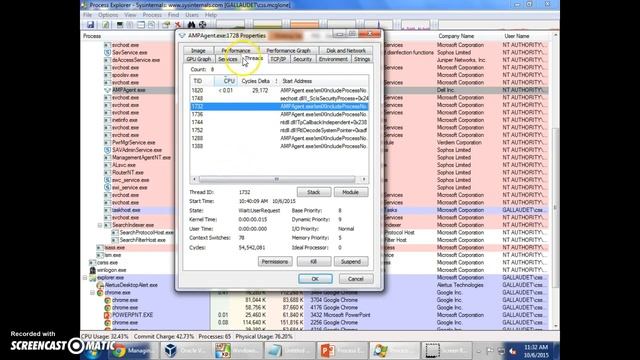640x360 pixels.
Task: Click the Action Center flag tray icon
Action: click(x=490, y=351)
